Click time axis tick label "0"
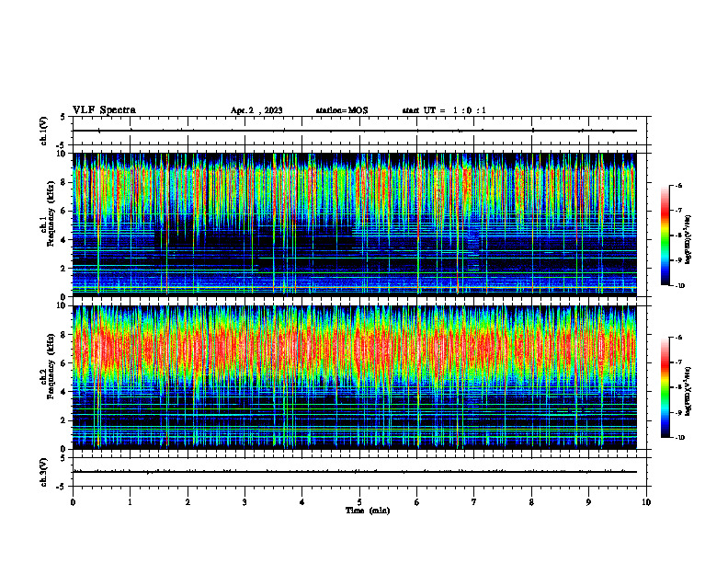This screenshot has width=728, height=563. tap(73, 502)
